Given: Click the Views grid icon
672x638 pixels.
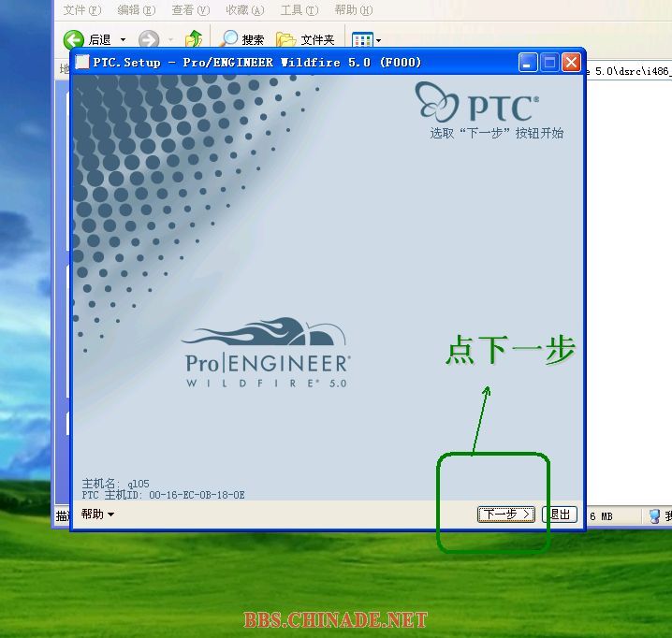Looking at the screenshot, I should (361, 39).
